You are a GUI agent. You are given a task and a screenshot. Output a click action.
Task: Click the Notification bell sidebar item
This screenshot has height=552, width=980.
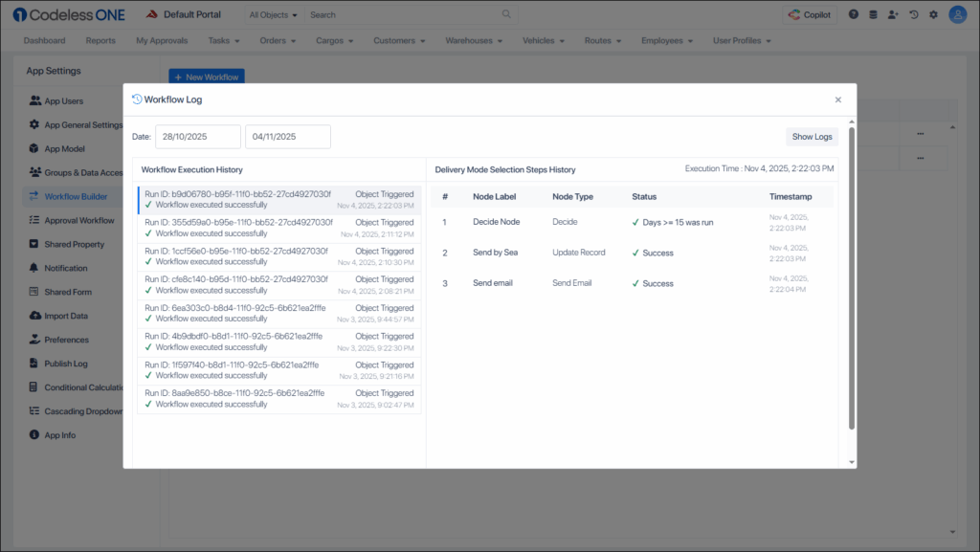(65, 268)
